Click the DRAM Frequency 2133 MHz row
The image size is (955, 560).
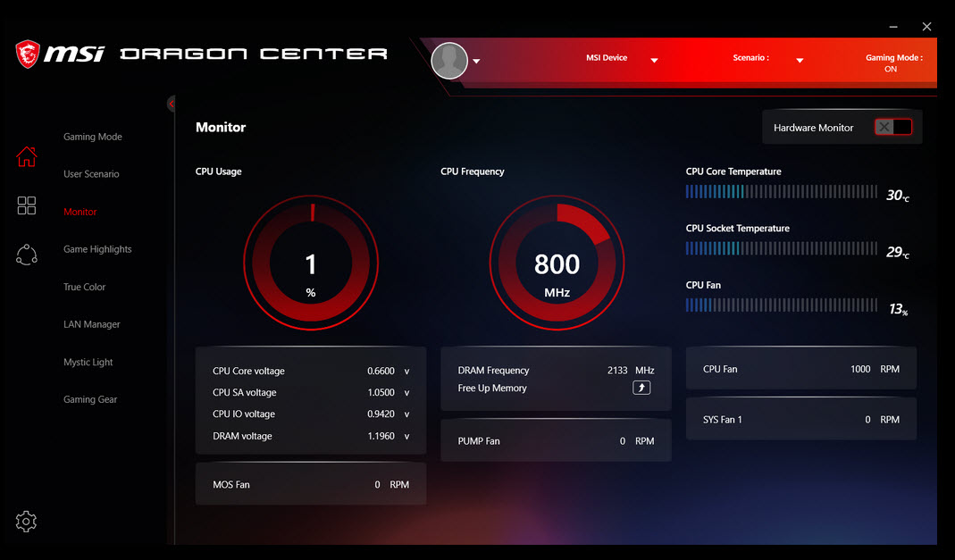pyautogui.click(x=556, y=370)
